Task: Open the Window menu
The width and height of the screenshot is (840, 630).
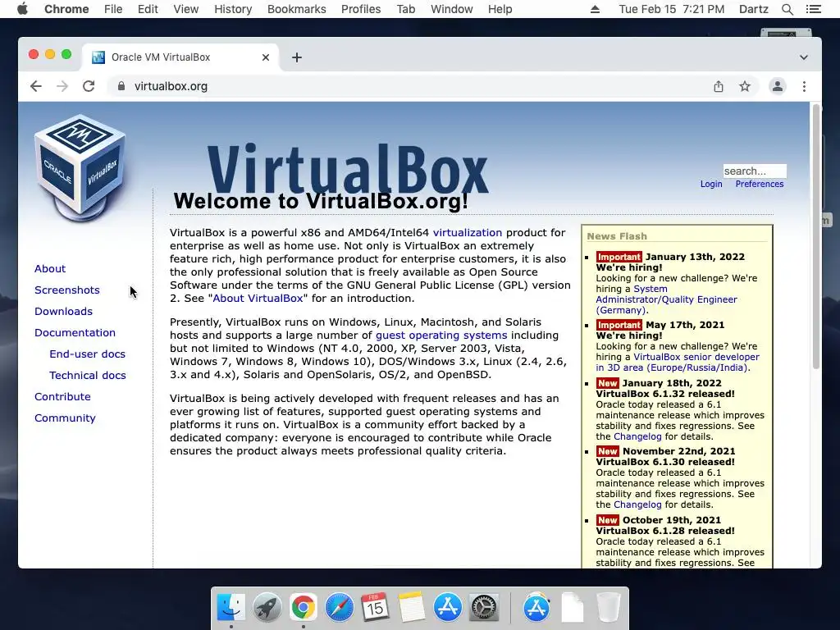Action: 452,9
